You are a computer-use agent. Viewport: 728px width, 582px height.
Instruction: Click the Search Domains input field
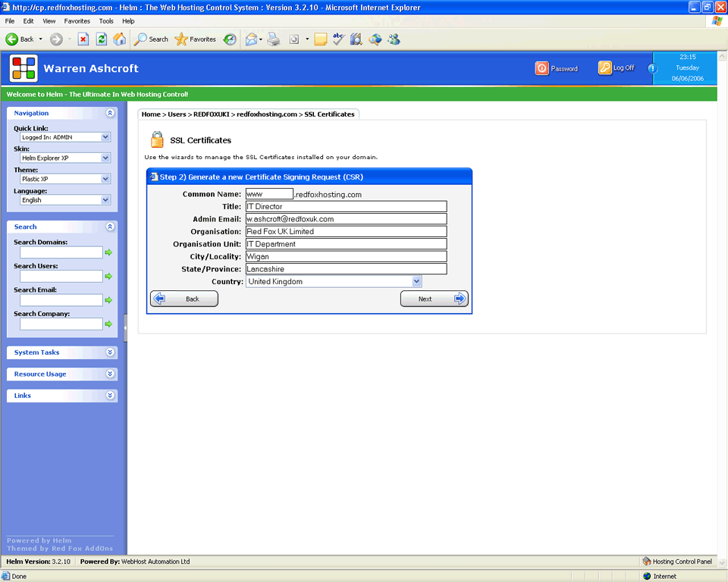pos(61,252)
